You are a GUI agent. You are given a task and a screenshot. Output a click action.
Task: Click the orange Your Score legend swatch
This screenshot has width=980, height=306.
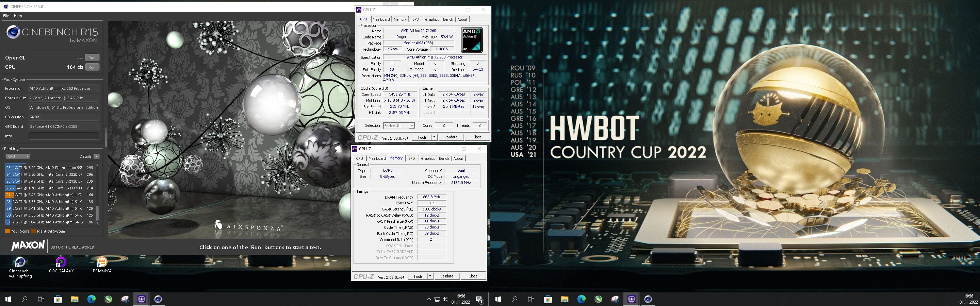coord(7,231)
